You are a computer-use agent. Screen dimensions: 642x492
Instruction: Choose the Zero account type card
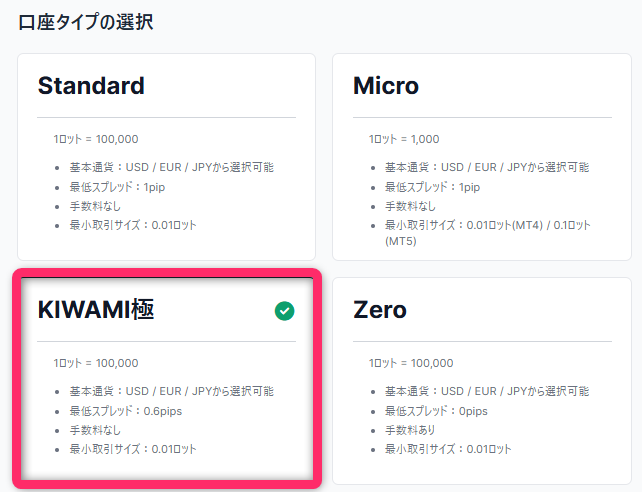[x=481, y=380]
